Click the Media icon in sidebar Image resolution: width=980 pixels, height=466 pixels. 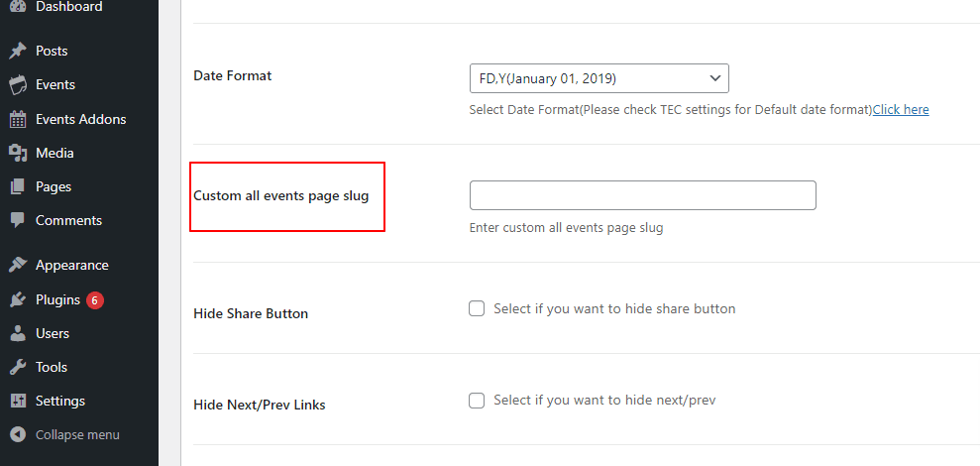(18, 153)
